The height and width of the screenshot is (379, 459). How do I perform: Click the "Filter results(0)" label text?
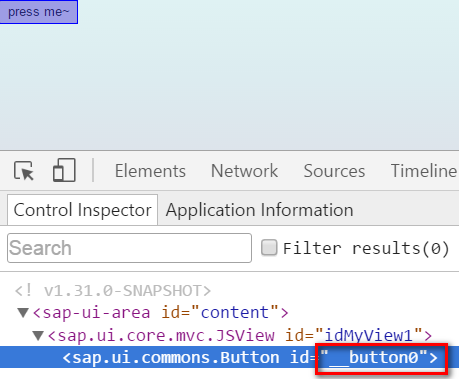coord(366,248)
